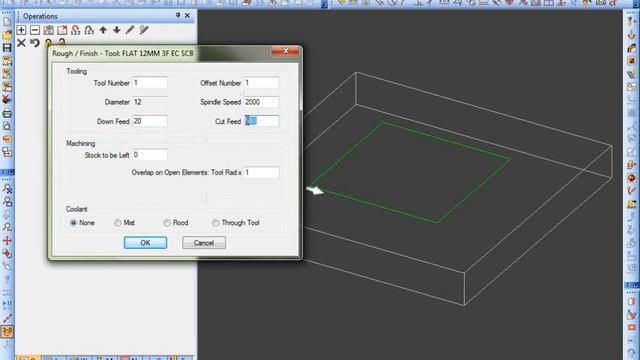Click the zoom with X icon in left toolbar

tap(7, 189)
